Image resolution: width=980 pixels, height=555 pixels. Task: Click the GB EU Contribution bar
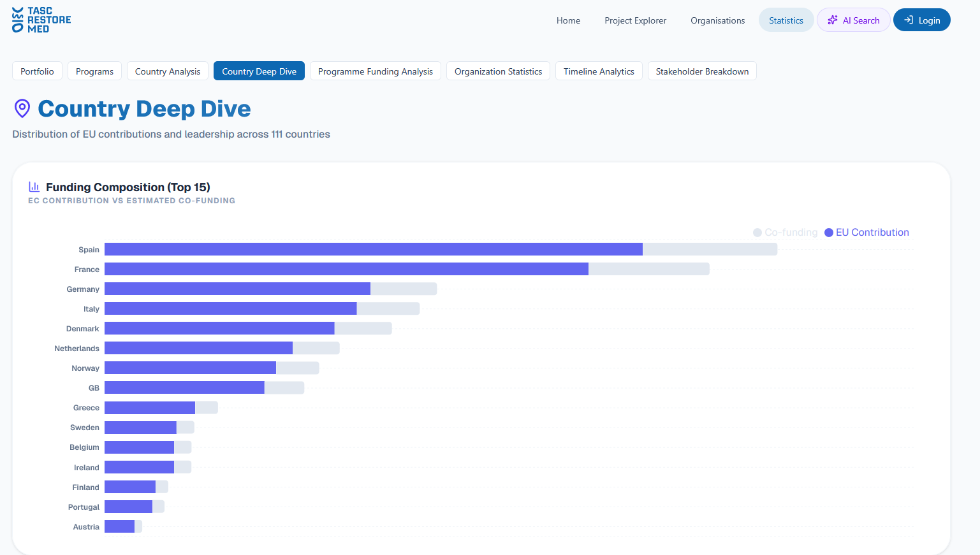[184, 387]
